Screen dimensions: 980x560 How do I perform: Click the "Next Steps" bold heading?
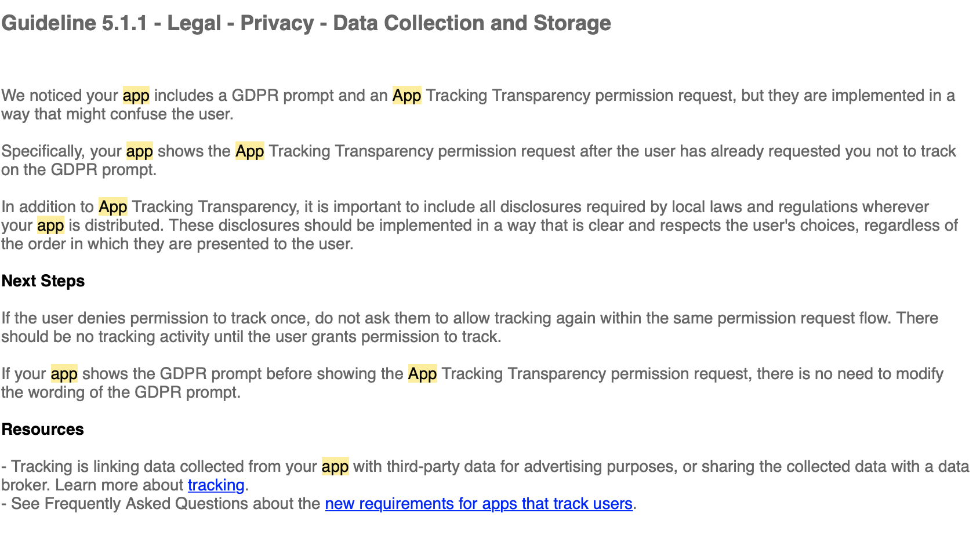click(43, 281)
